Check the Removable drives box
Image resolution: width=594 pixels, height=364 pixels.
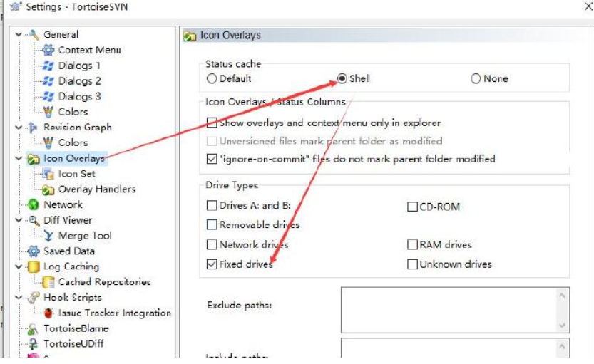tap(212, 225)
